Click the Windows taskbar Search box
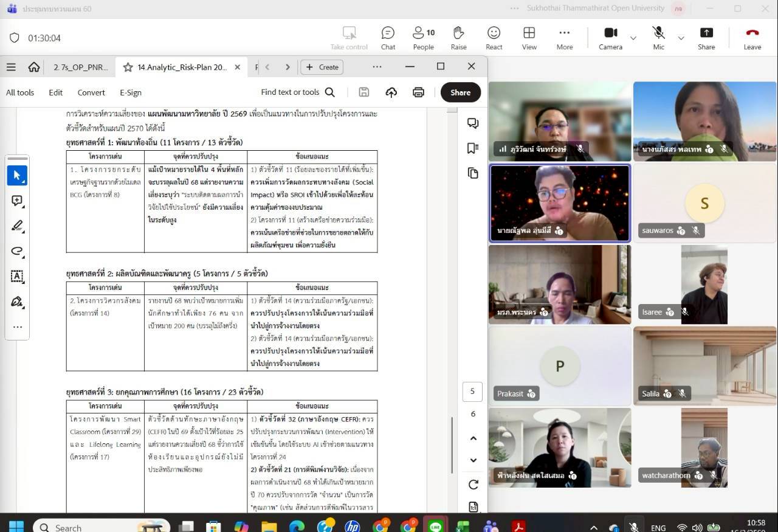 100,527
